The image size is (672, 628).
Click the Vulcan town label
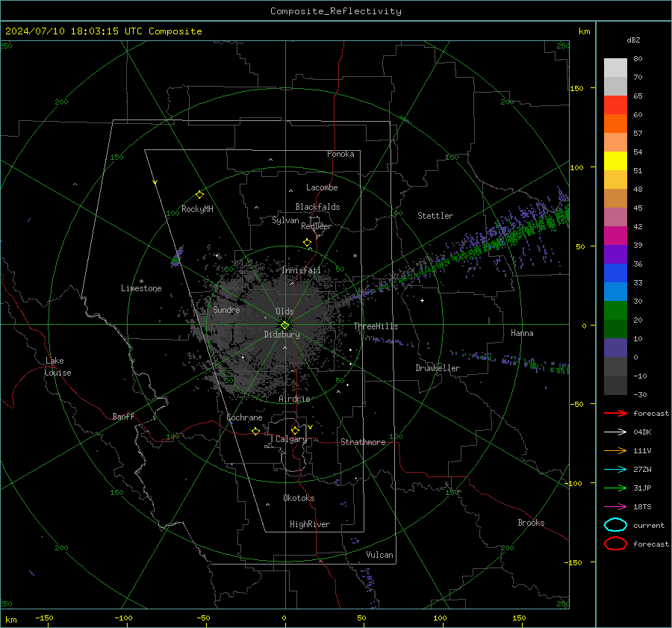[x=379, y=555]
